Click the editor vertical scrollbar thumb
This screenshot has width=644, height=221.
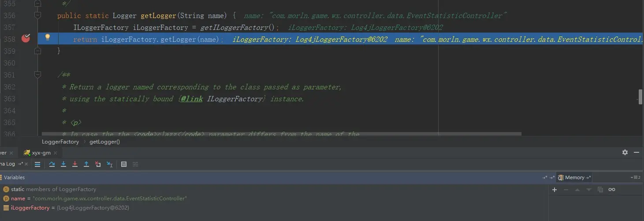pyautogui.click(x=641, y=96)
